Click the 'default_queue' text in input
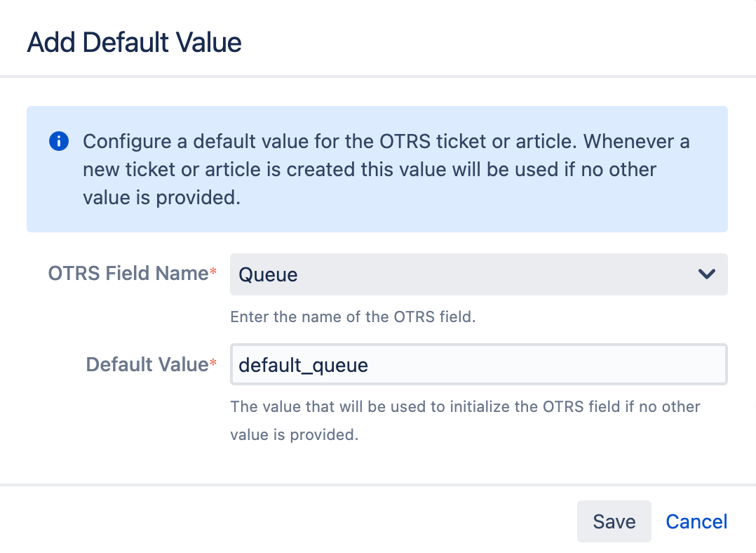This screenshot has width=756, height=553. [303, 366]
